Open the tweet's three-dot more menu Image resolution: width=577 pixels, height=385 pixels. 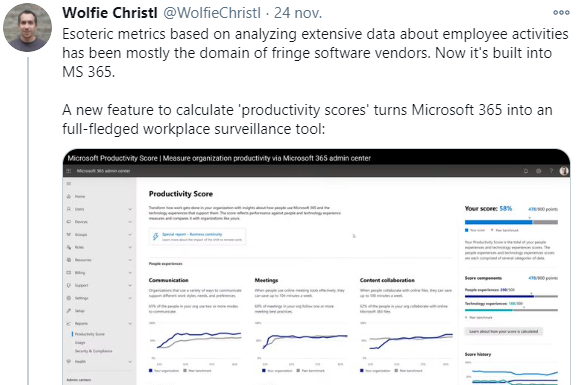pyautogui.click(x=561, y=13)
